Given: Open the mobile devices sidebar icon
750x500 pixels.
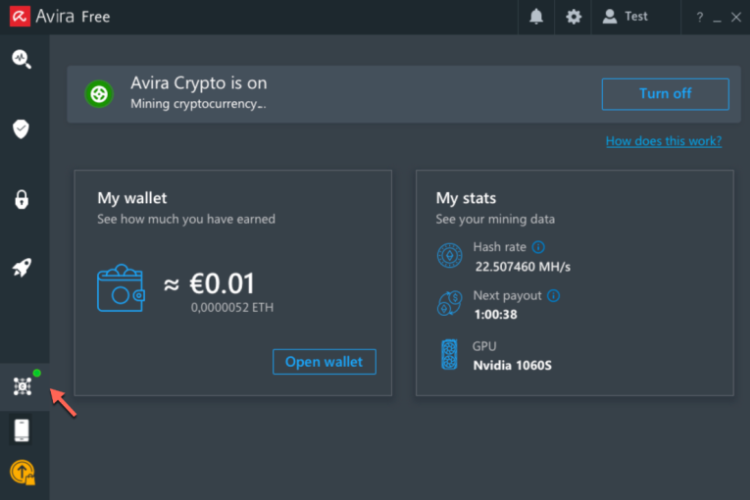Looking at the screenshot, I should tap(22, 430).
